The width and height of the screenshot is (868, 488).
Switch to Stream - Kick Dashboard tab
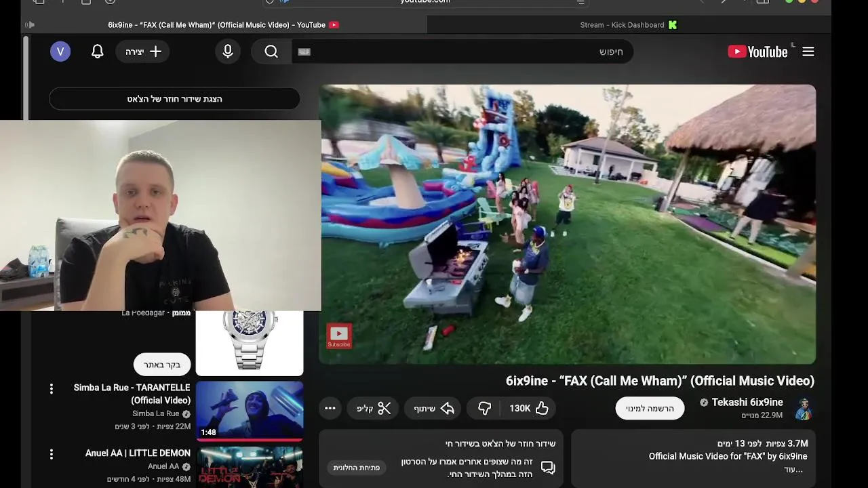pos(629,25)
